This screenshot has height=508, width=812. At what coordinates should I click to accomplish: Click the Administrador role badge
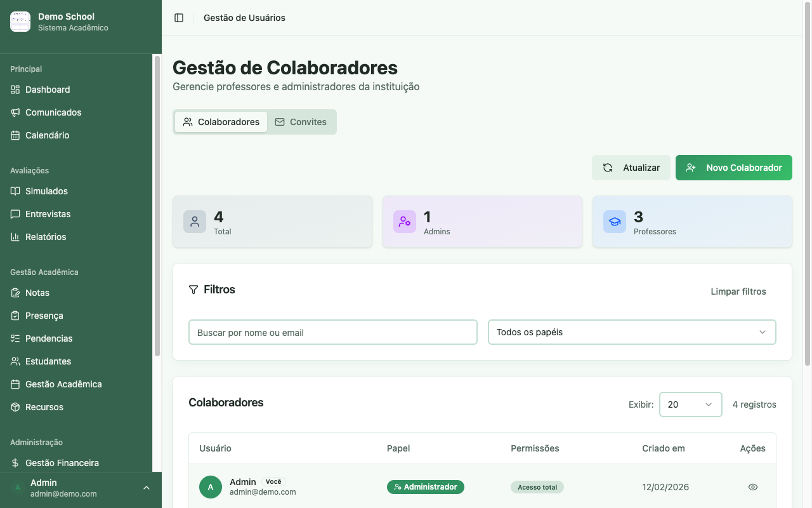point(426,487)
